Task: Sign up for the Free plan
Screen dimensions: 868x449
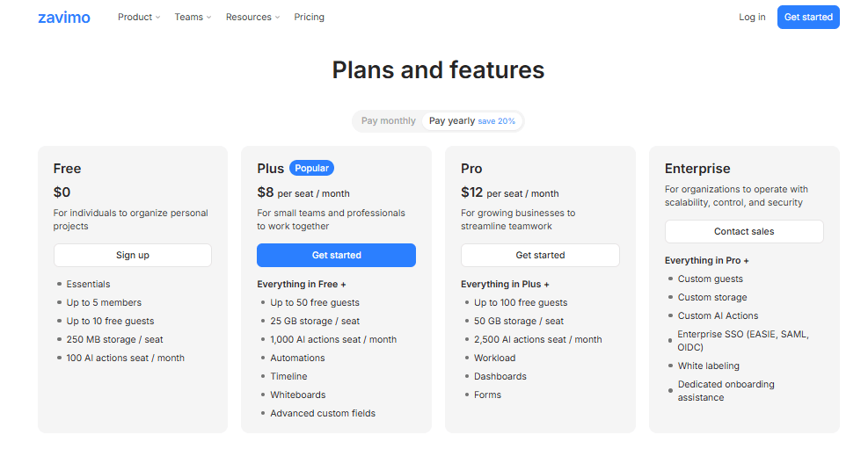Action: click(x=133, y=255)
